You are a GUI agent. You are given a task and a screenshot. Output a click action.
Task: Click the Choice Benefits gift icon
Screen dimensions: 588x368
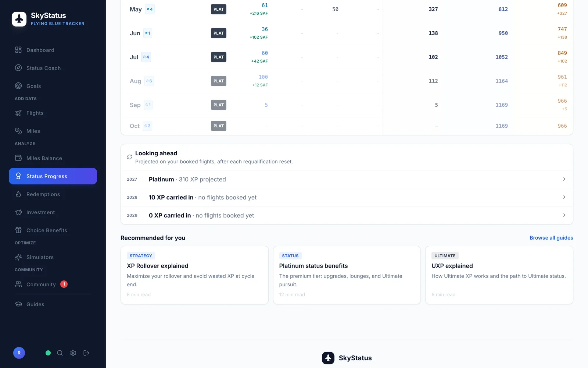(18, 230)
